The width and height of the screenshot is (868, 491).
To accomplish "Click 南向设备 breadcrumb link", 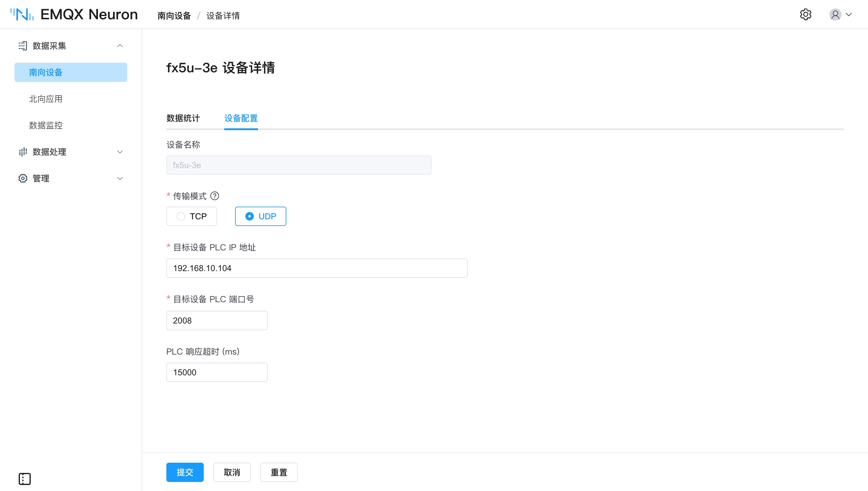I will pyautogui.click(x=174, y=15).
